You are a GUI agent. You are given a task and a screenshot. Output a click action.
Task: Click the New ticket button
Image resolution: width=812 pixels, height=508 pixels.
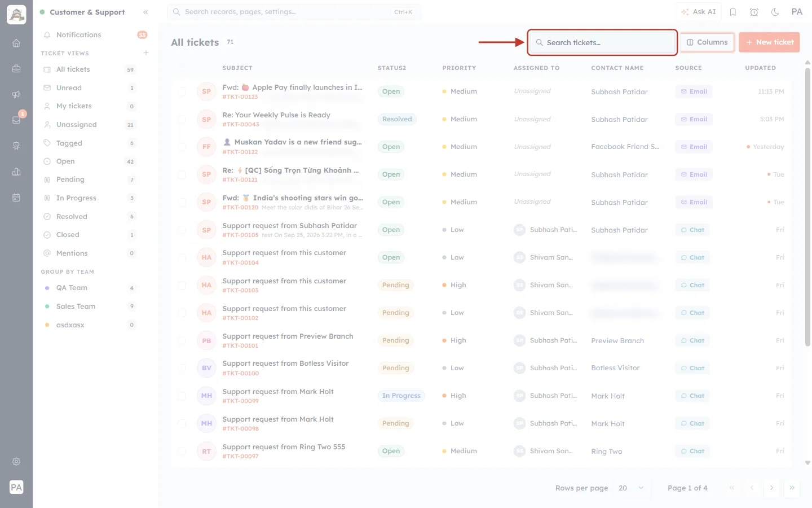click(x=769, y=42)
